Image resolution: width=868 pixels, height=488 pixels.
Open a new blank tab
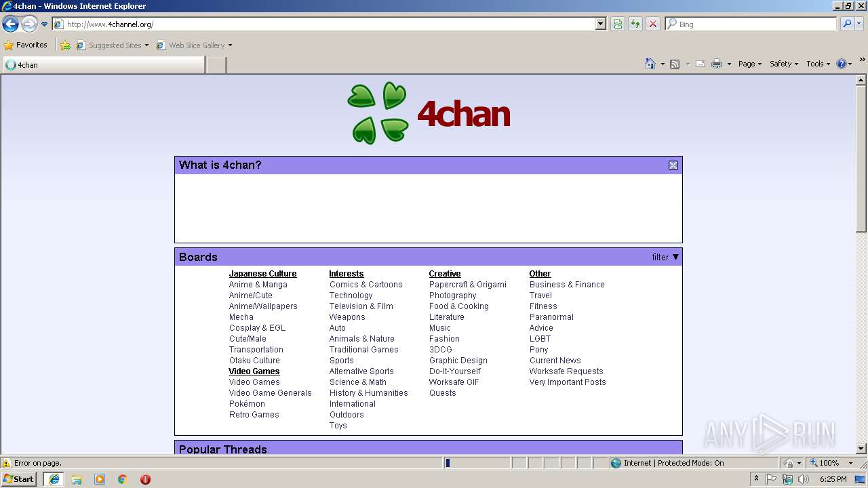(216, 65)
